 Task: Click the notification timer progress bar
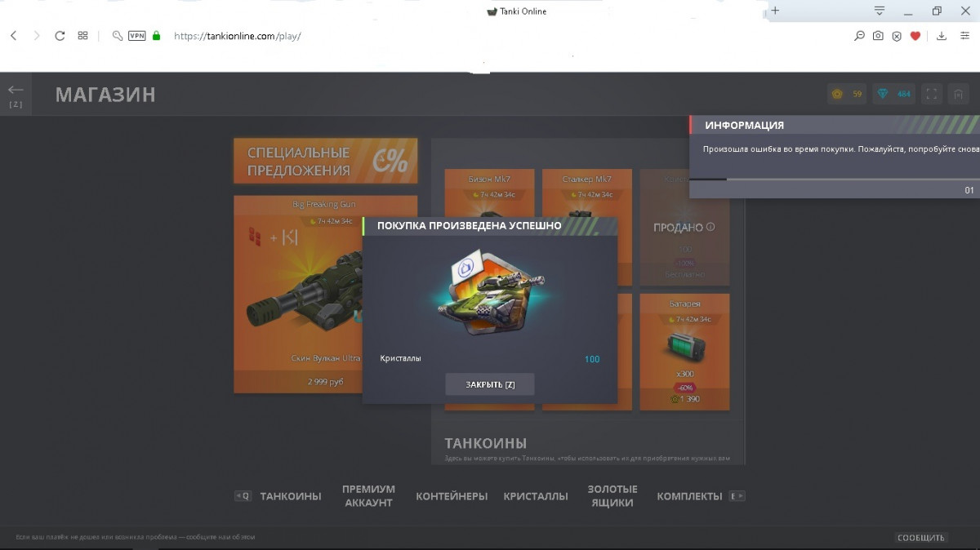pos(835,179)
